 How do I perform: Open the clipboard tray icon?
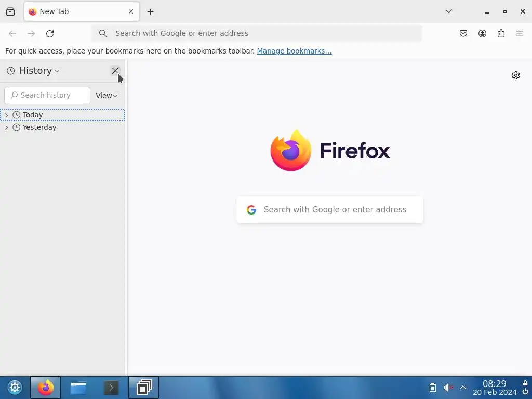[433, 388]
